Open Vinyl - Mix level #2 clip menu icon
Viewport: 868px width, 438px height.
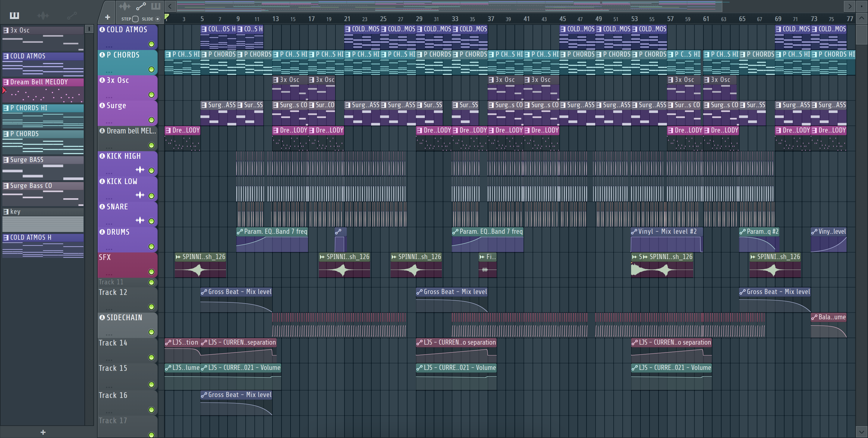(x=634, y=232)
